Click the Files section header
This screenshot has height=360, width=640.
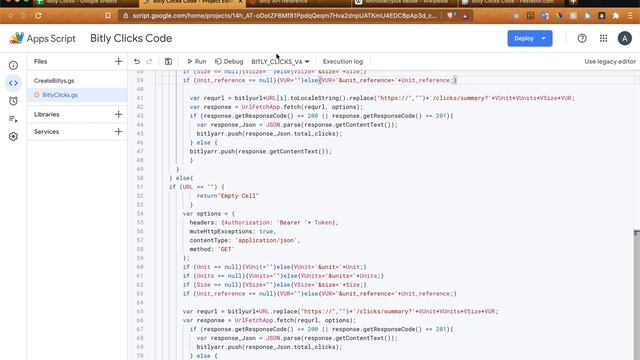tap(40, 62)
